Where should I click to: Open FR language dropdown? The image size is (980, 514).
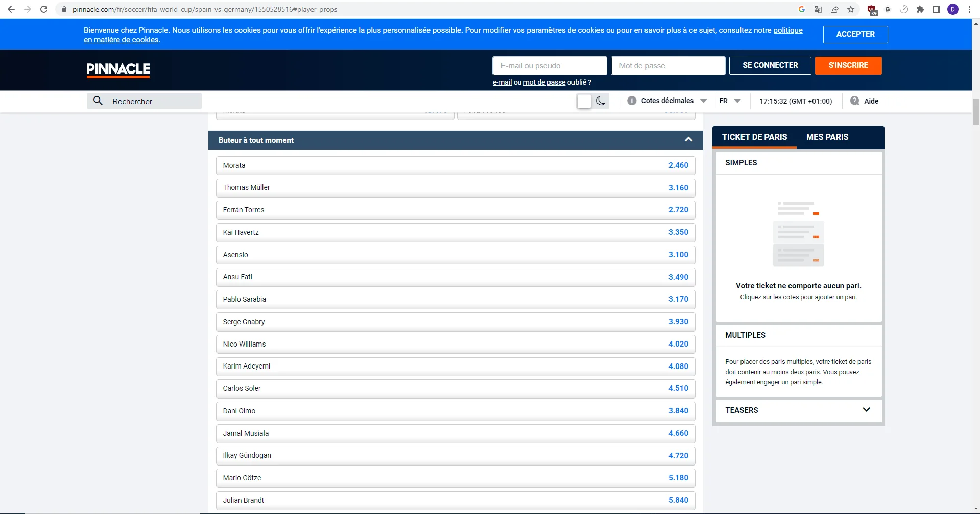pos(730,101)
